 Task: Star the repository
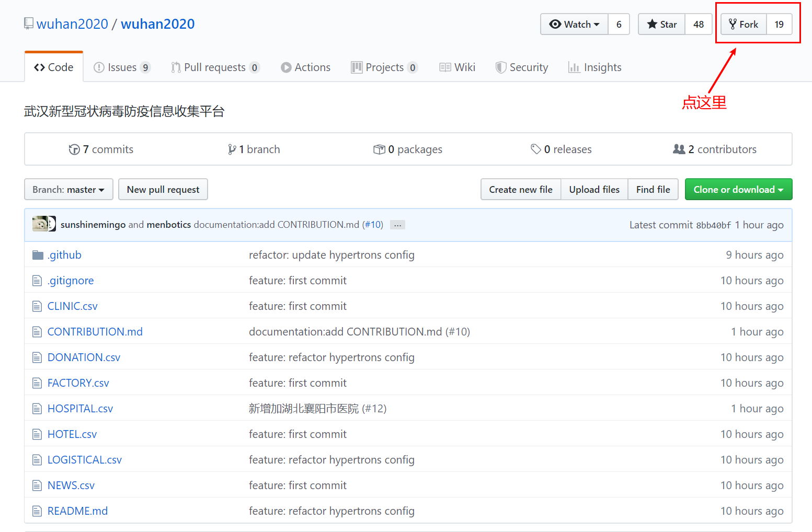click(661, 24)
